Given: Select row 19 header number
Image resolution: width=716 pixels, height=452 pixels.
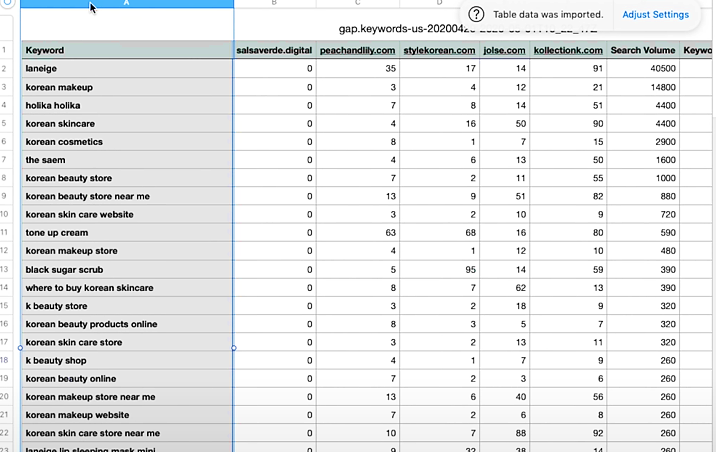Looking at the screenshot, I should tap(5, 378).
